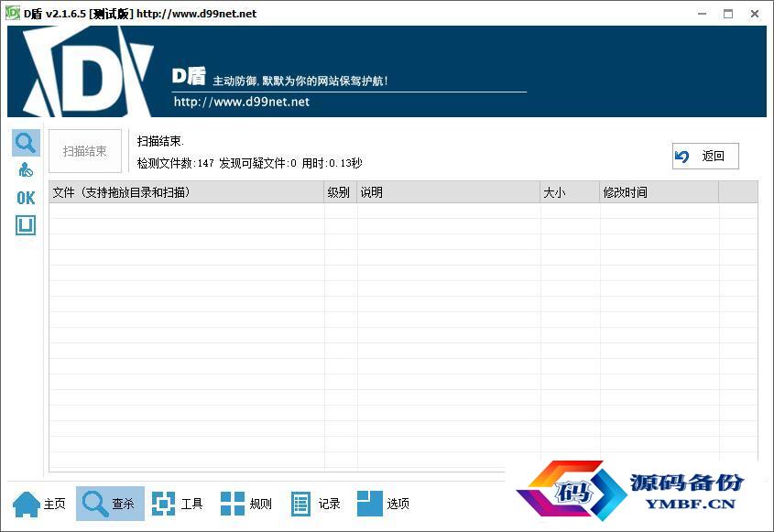Screen dimensions: 774x532
Task: Sort by the 大小 column header
Action: 570,192
